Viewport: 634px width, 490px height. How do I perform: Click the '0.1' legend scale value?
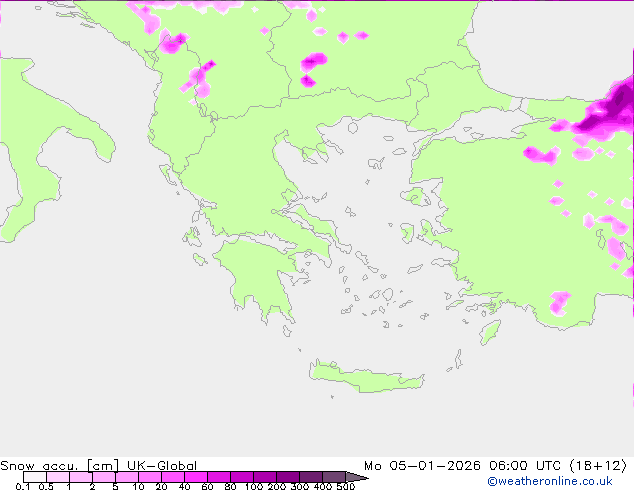23,486
